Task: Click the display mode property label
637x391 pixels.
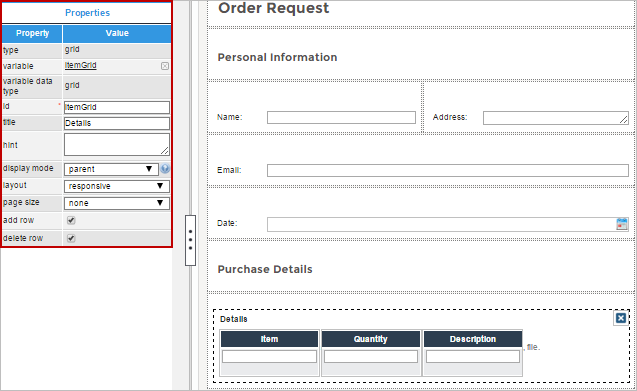Action: (28, 168)
